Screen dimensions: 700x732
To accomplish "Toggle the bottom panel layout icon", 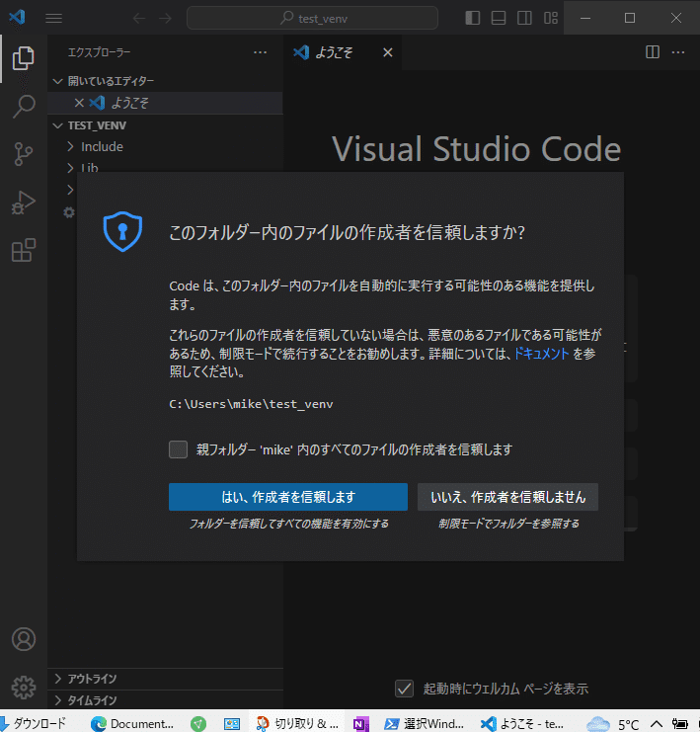I will point(499,18).
